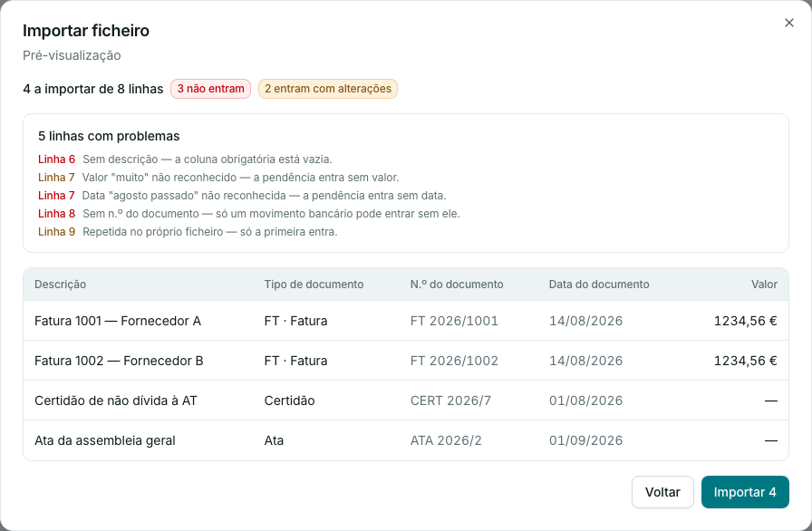
Task: Click the 'Repetida no próprio ficheiro' message
Action: coord(209,232)
